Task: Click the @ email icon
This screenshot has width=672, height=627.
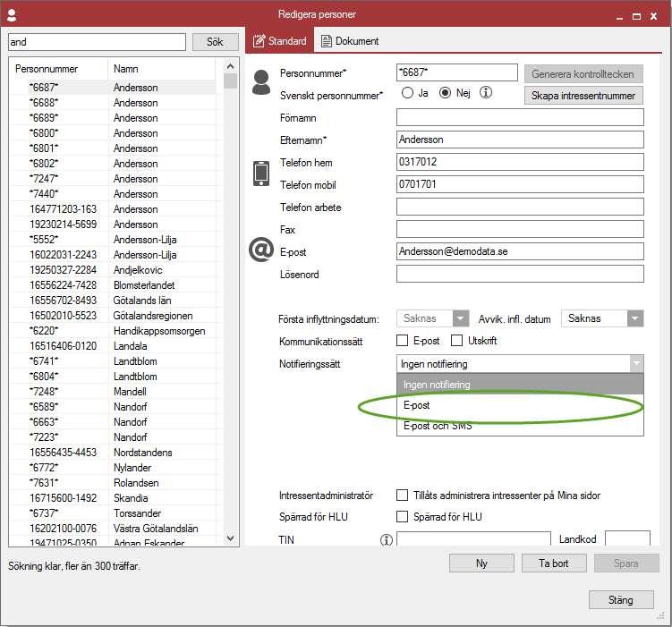Action: click(261, 250)
